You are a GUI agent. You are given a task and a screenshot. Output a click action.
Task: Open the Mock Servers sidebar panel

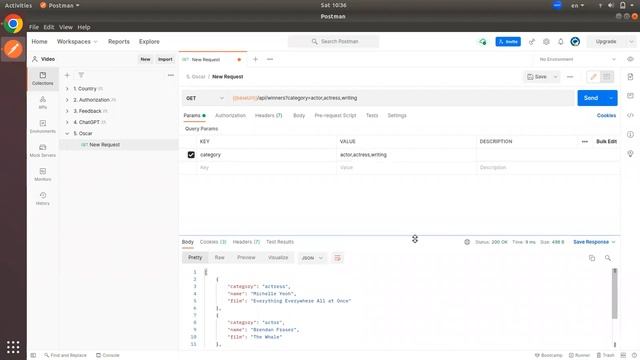(42, 151)
